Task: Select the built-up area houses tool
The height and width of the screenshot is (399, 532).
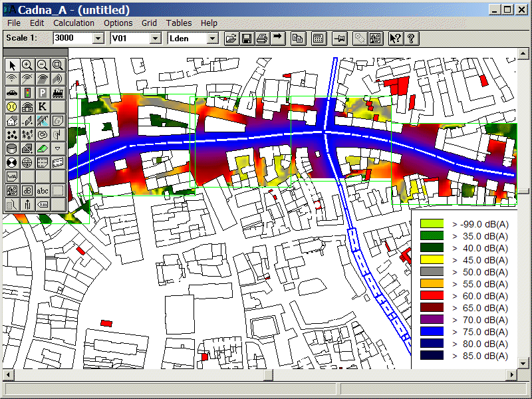Action: [x=12, y=135]
